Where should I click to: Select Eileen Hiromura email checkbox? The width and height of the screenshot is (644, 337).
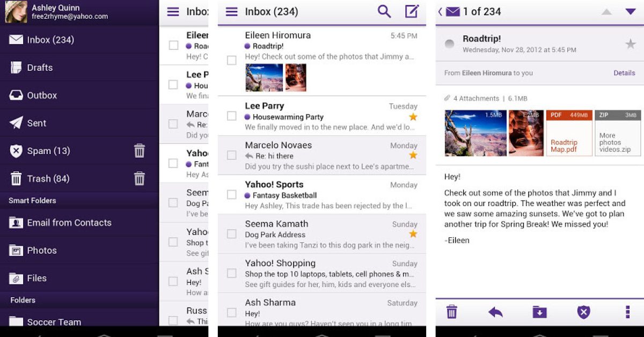(232, 60)
